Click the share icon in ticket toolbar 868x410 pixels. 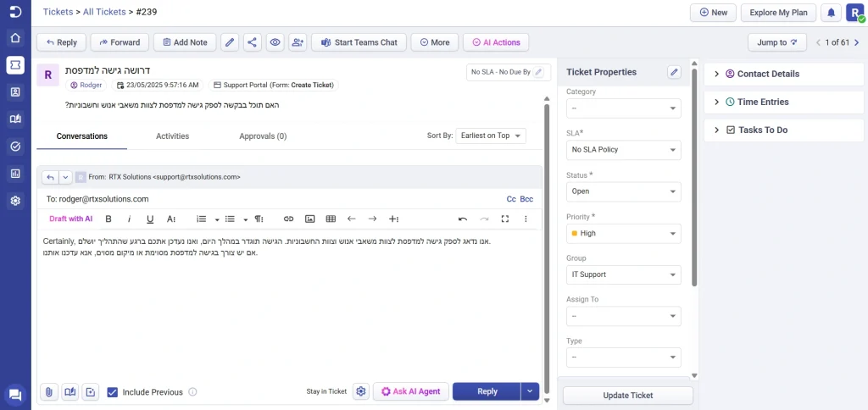(x=253, y=42)
